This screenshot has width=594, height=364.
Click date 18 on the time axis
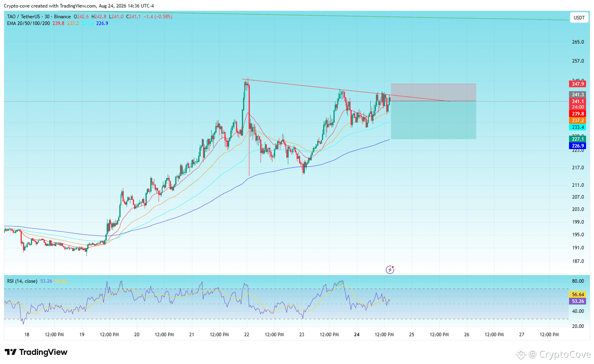point(27,335)
